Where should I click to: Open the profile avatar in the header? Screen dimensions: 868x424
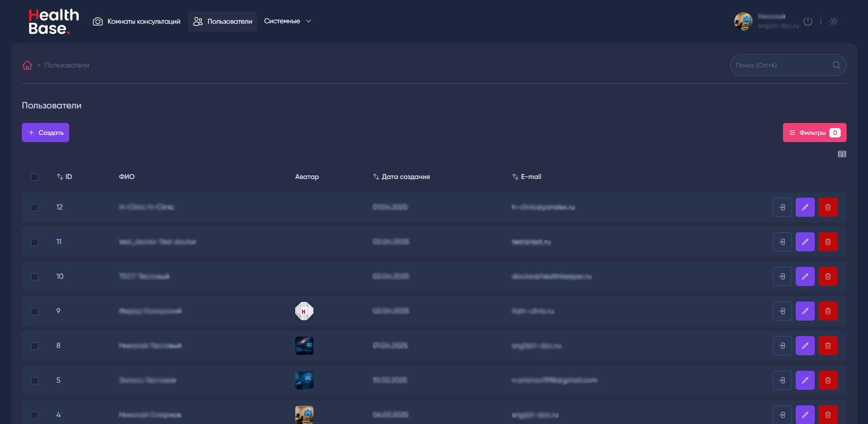743,21
